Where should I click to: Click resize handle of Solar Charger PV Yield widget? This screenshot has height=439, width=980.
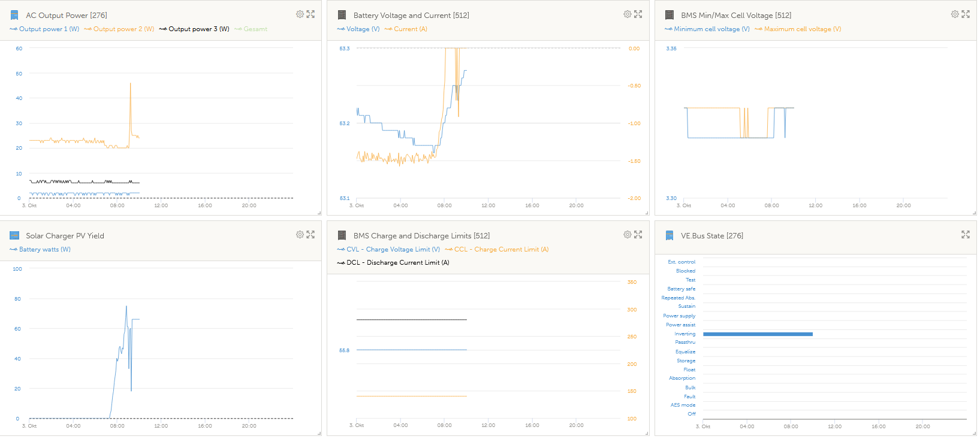[x=319, y=433]
